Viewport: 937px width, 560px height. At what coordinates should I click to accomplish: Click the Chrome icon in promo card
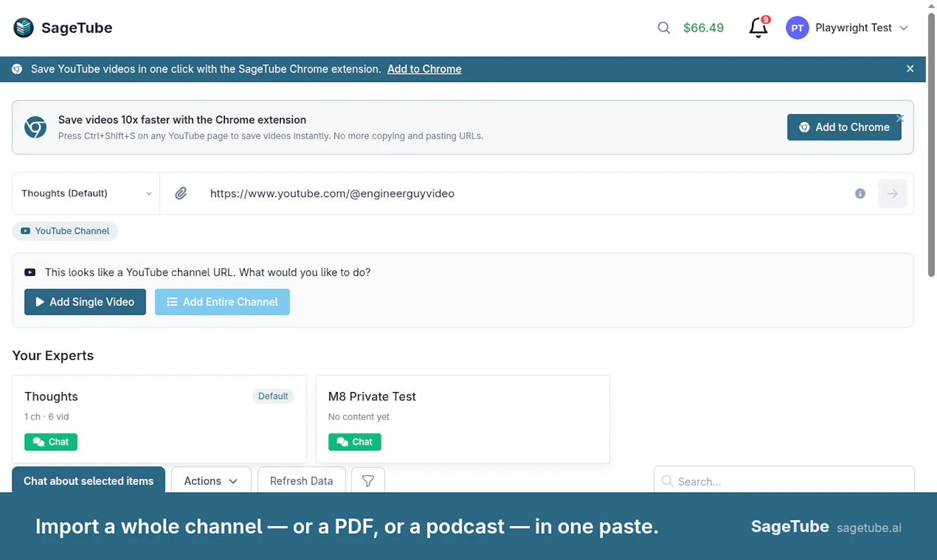(35, 127)
